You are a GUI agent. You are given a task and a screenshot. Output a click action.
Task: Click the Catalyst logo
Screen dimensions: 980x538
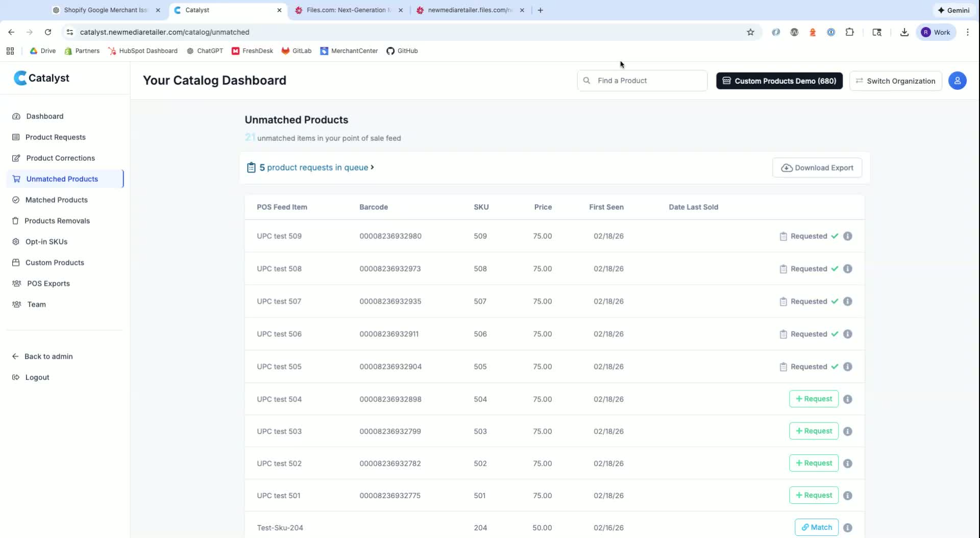pyautogui.click(x=41, y=78)
